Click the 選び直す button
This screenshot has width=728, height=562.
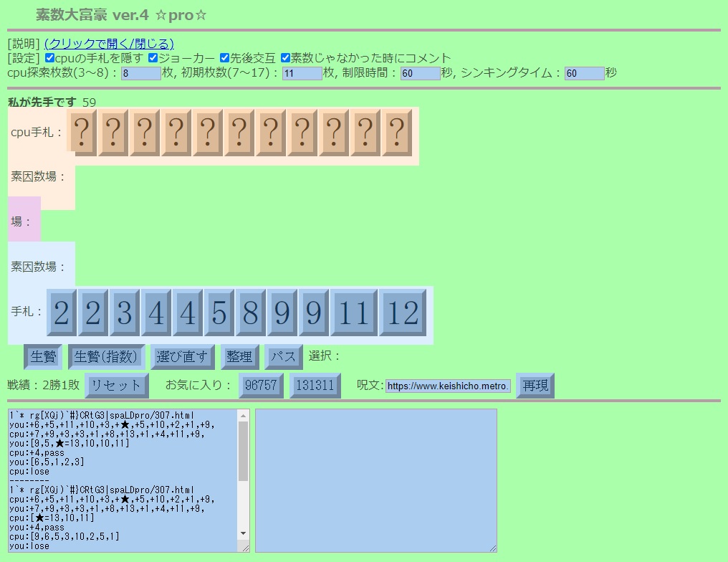coord(183,357)
